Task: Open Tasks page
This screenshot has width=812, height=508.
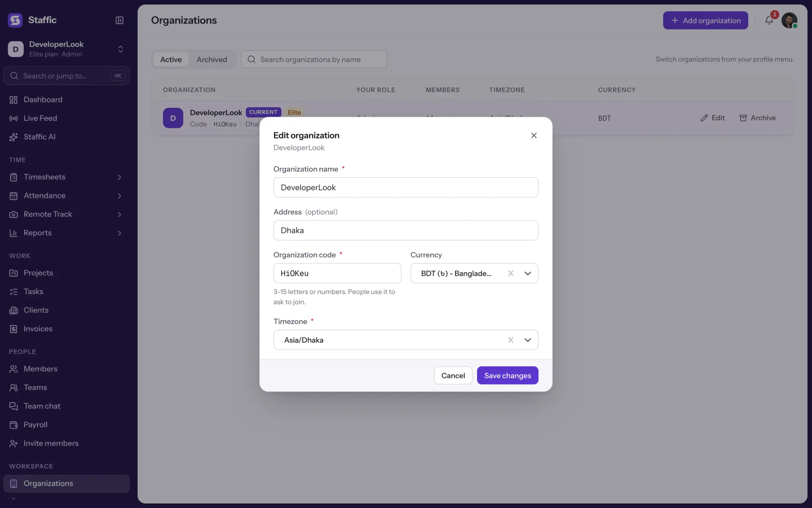Action: point(67,292)
